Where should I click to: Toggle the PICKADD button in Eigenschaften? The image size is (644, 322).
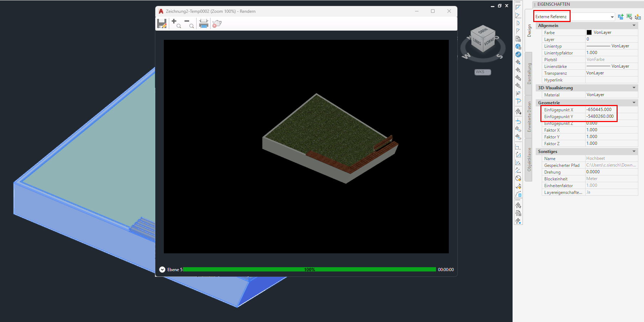(x=621, y=17)
